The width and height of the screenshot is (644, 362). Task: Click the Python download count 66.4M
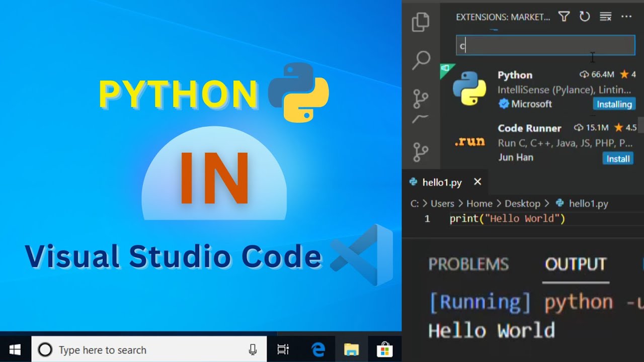pos(597,74)
